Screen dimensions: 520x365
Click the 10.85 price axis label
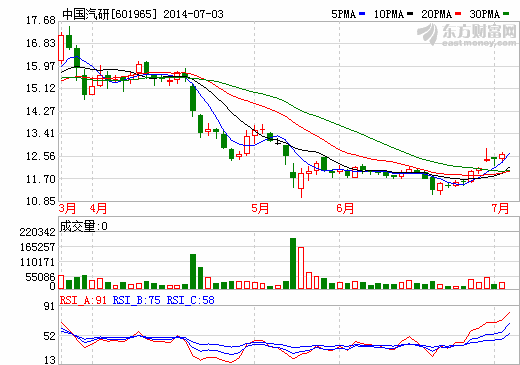[x=41, y=201]
